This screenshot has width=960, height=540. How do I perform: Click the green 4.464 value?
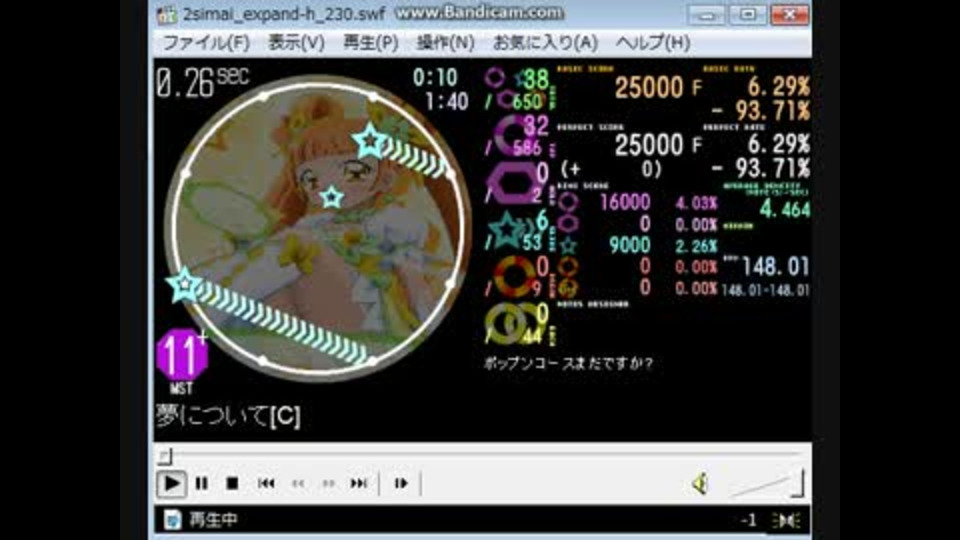(x=785, y=209)
